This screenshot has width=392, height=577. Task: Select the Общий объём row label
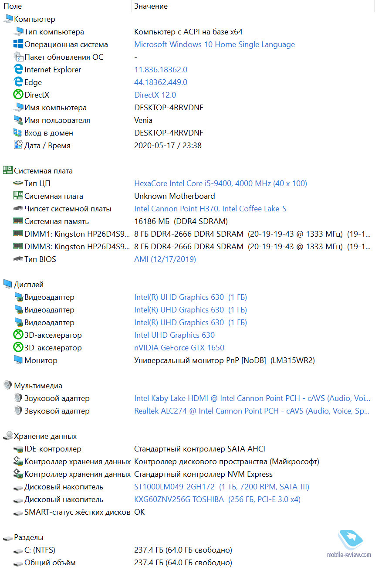[50, 563]
